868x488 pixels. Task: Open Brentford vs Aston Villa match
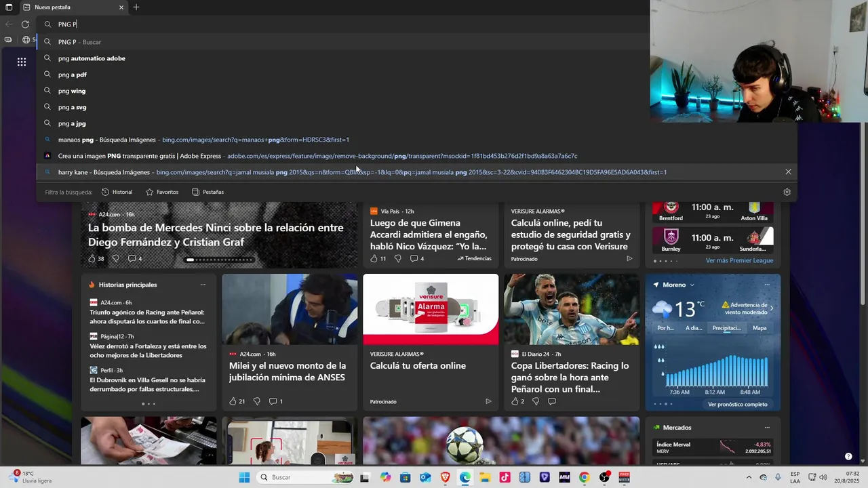point(713,211)
